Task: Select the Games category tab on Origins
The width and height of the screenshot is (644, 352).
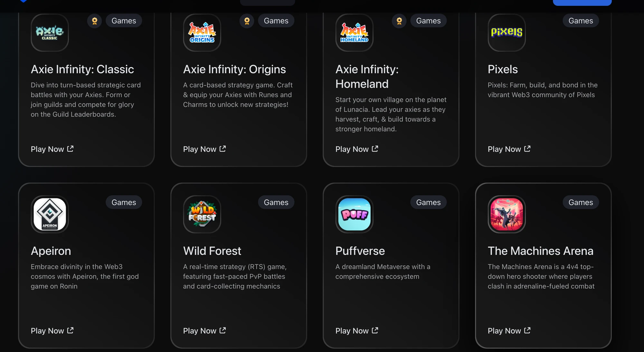Action: (276, 20)
